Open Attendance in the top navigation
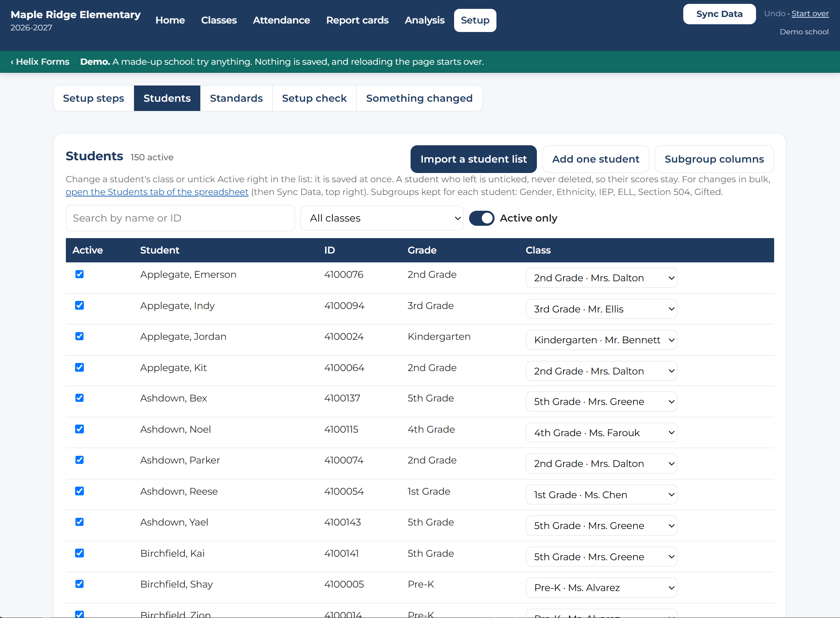Screen dimensions: 840x618 click(281, 20)
